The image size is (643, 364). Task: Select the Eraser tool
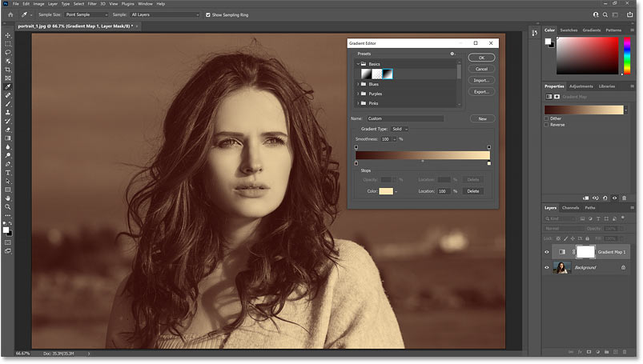point(8,130)
